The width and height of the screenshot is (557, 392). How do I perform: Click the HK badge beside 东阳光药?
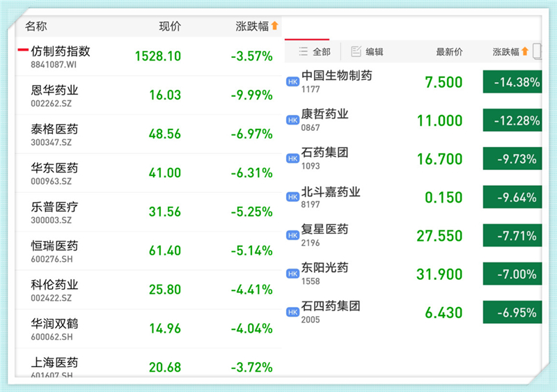pos(292,274)
